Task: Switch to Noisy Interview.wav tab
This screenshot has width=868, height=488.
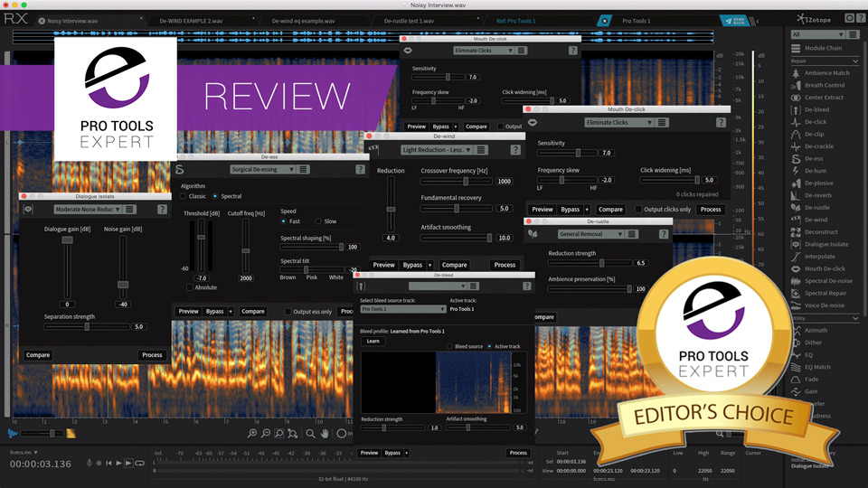Action: pos(72,21)
